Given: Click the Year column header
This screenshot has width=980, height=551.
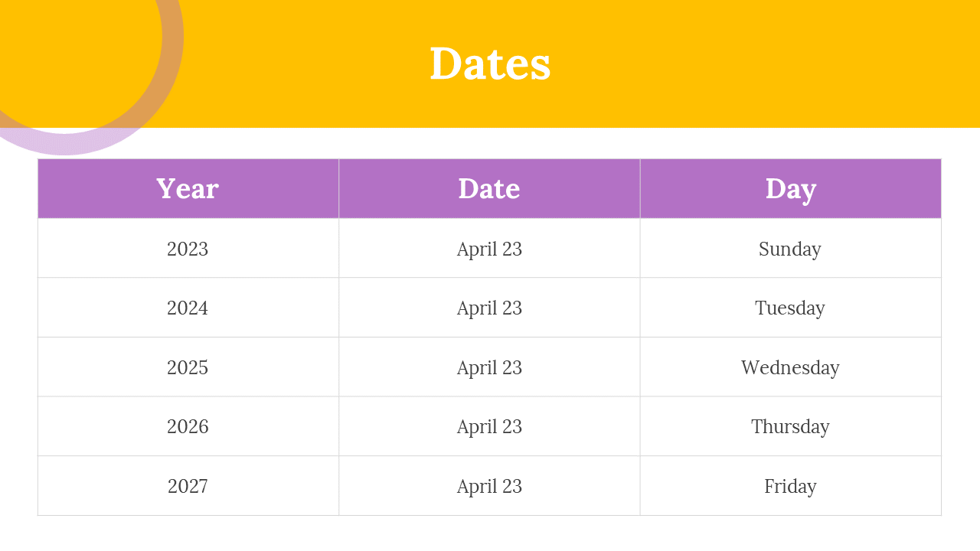Looking at the screenshot, I should pyautogui.click(x=188, y=188).
